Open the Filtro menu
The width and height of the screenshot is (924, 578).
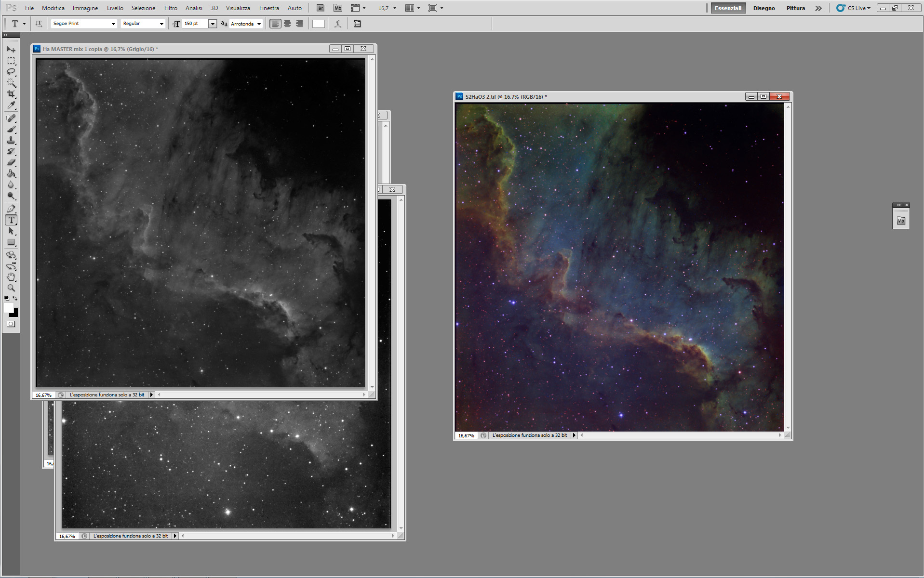coord(171,8)
